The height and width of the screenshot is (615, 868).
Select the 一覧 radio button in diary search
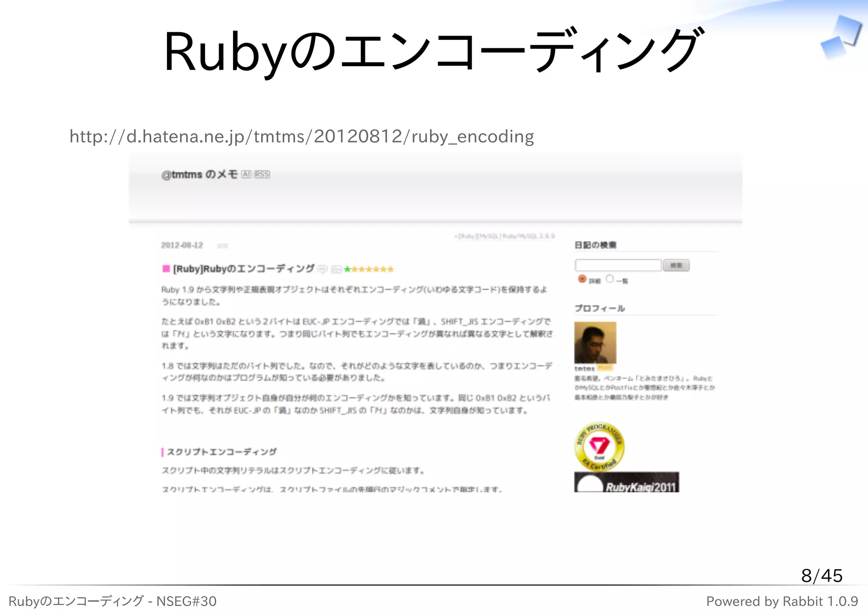pyautogui.click(x=609, y=279)
